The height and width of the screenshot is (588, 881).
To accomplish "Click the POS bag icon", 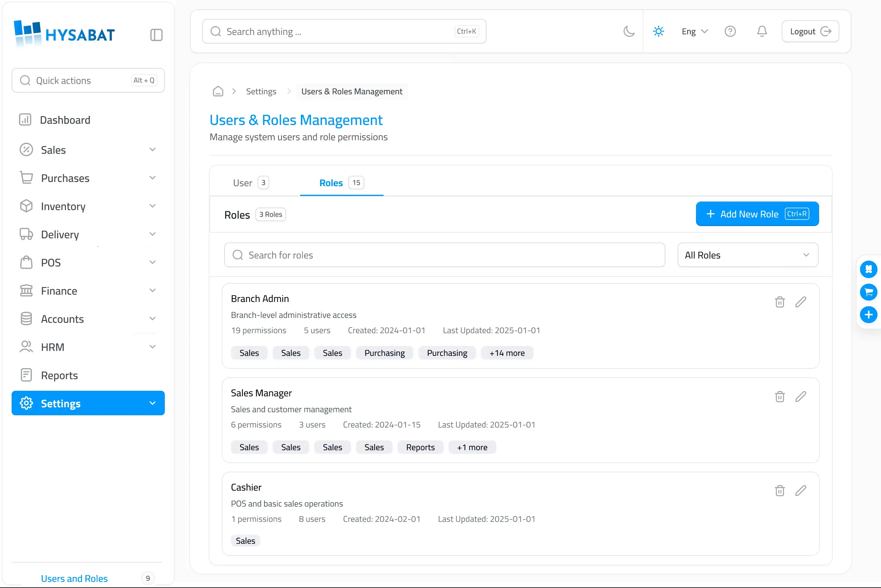I will [26, 262].
